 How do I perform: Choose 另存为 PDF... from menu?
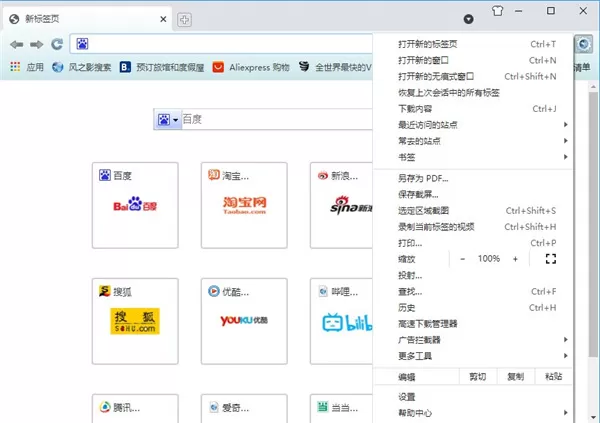click(473, 178)
